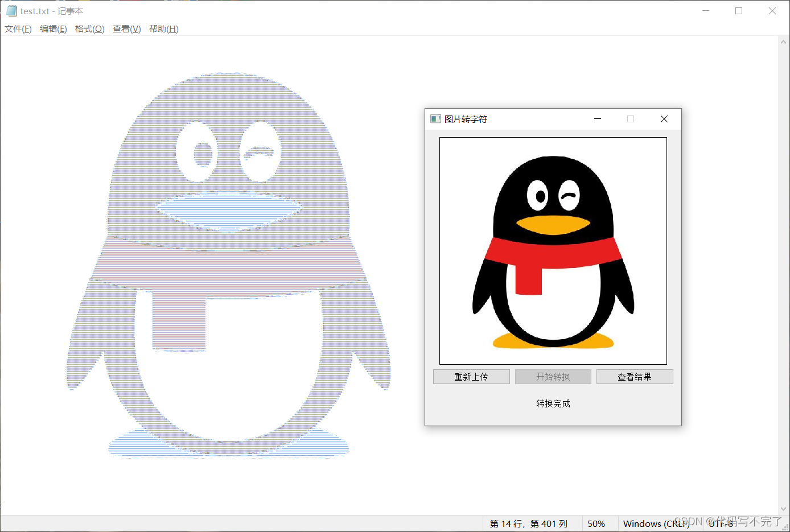Image resolution: width=790 pixels, height=532 pixels.
Task: Click the 查看结果 button
Action: click(635, 377)
